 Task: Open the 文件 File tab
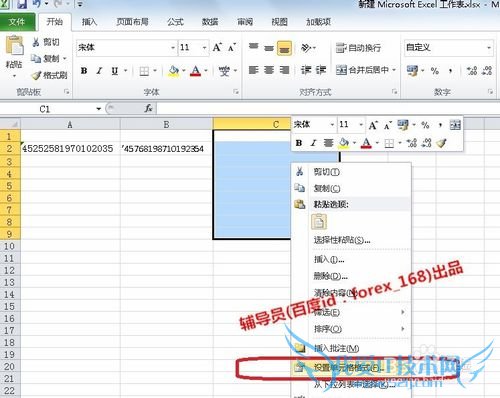click(17, 22)
